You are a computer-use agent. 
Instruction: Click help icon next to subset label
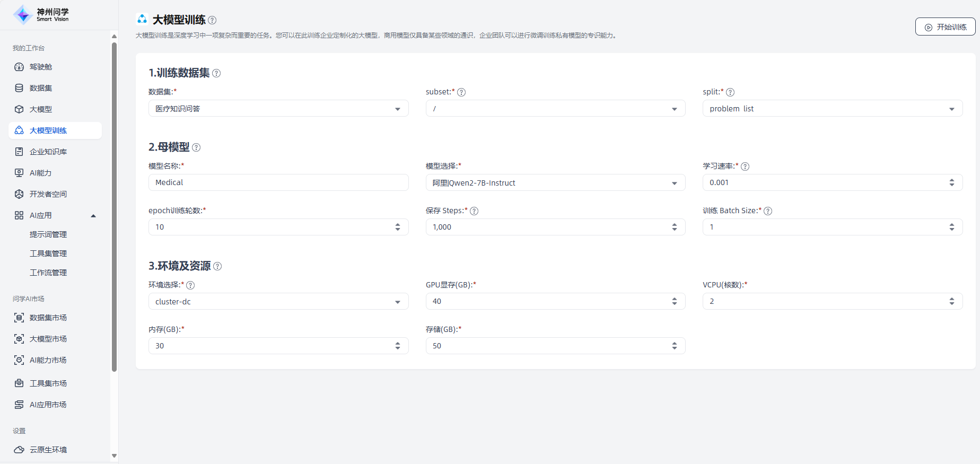click(461, 92)
